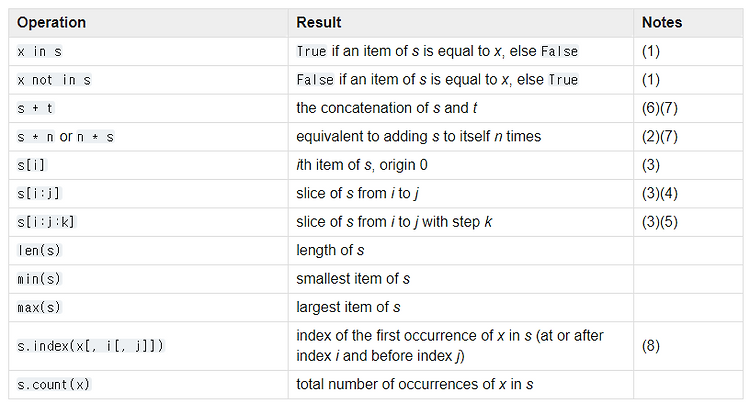Click the Notes column header
This screenshot has height=403, width=750.
tap(662, 22)
